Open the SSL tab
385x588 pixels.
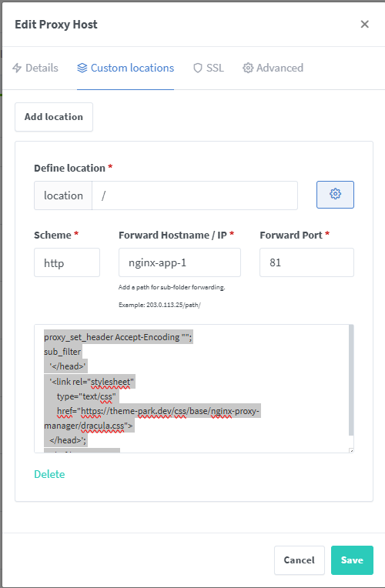pyautogui.click(x=208, y=68)
